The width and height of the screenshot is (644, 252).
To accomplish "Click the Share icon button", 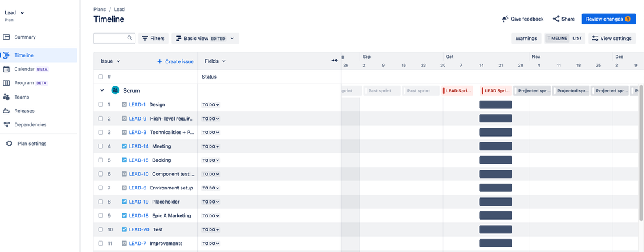I will 556,19.
